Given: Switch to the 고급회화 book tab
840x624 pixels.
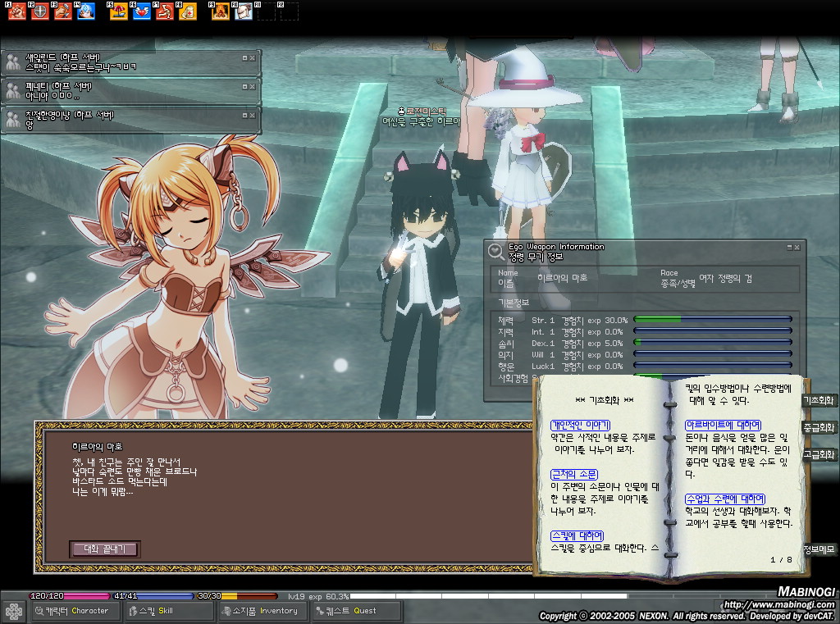Looking at the screenshot, I should point(819,455).
